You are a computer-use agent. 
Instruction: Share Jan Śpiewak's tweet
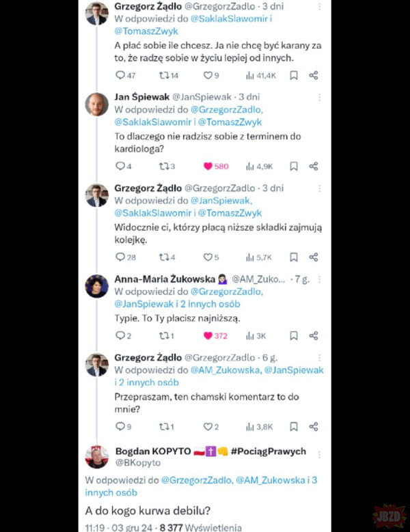click(314, 166)
